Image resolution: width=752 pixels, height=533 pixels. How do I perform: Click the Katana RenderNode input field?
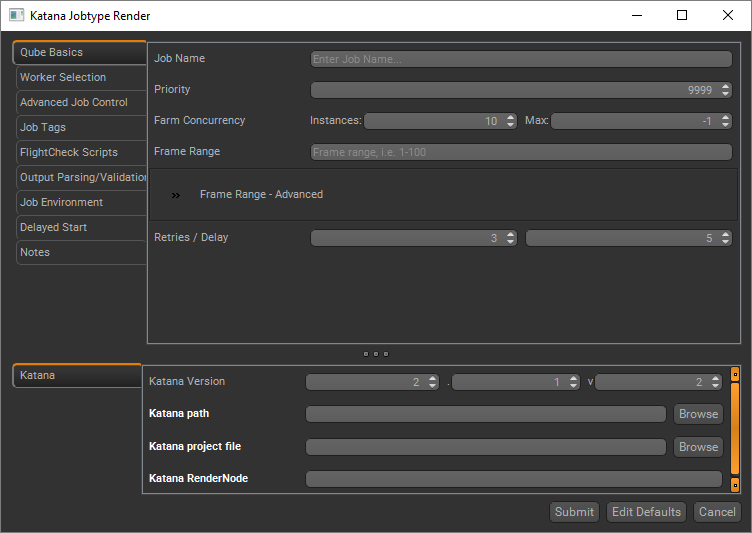[x=514, y=479]
